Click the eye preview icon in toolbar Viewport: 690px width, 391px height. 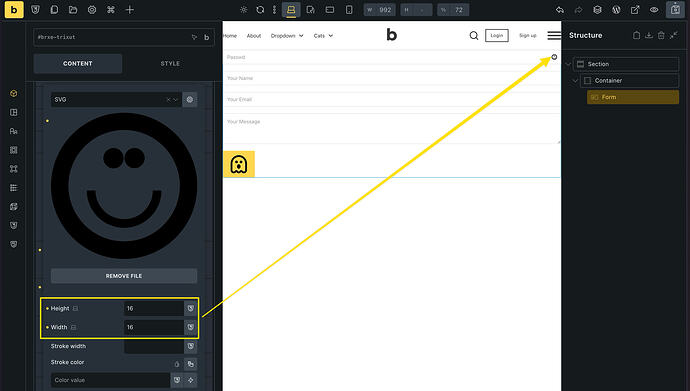[x=654, y=10]
